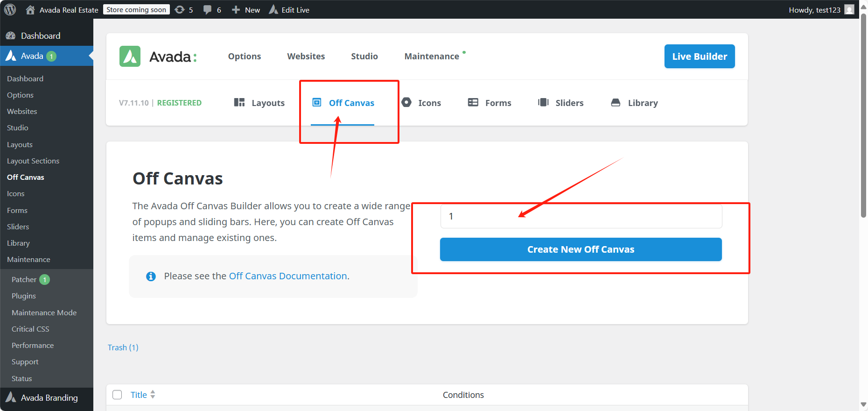
Task: Click the Sliders tab icon
Action: coord(543,102)
